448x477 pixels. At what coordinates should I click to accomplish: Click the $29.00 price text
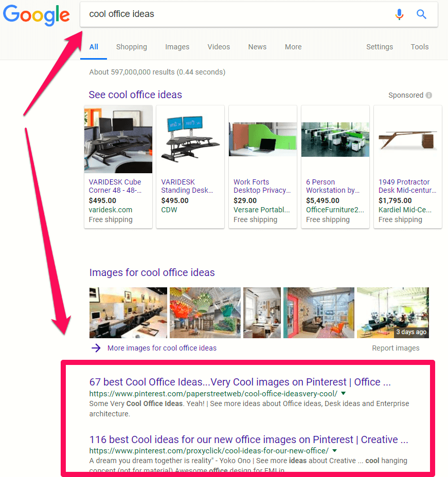(245, 200)
